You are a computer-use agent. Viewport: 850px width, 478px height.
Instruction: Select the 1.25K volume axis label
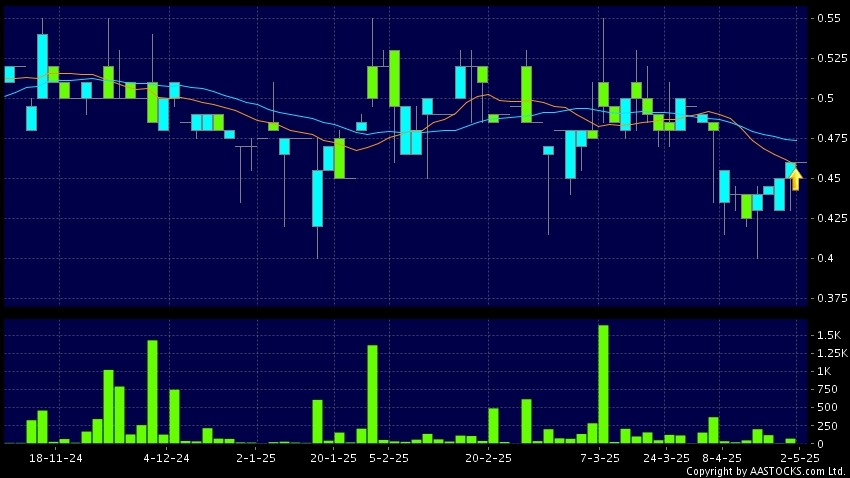point(833,353)
